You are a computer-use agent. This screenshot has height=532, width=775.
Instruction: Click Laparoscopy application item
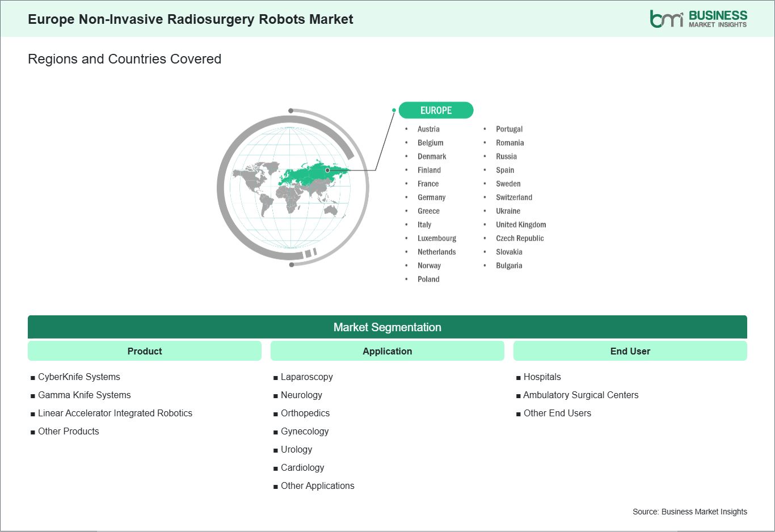(x=306, y=377)
